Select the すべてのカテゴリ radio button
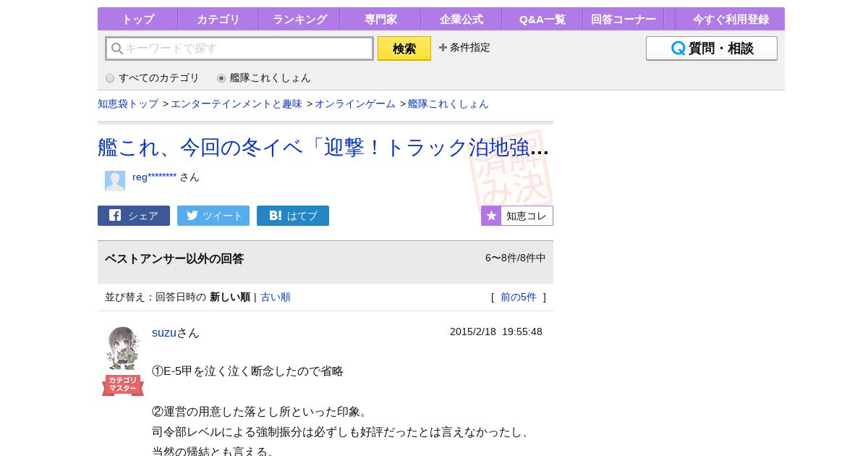The height and width of the screenshot is (456, 868). point(110,78)
